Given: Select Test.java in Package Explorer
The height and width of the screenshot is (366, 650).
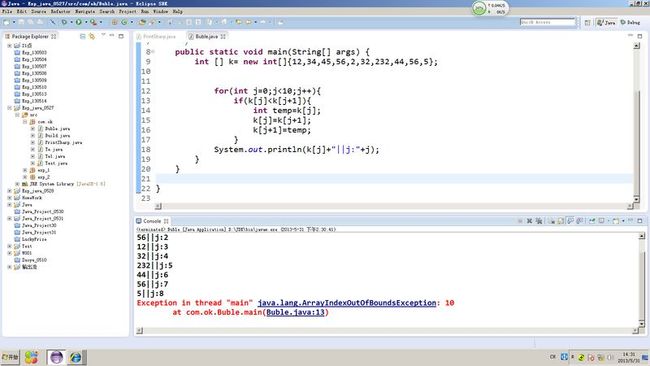Looking at the screenshot, I should (56, 163).
